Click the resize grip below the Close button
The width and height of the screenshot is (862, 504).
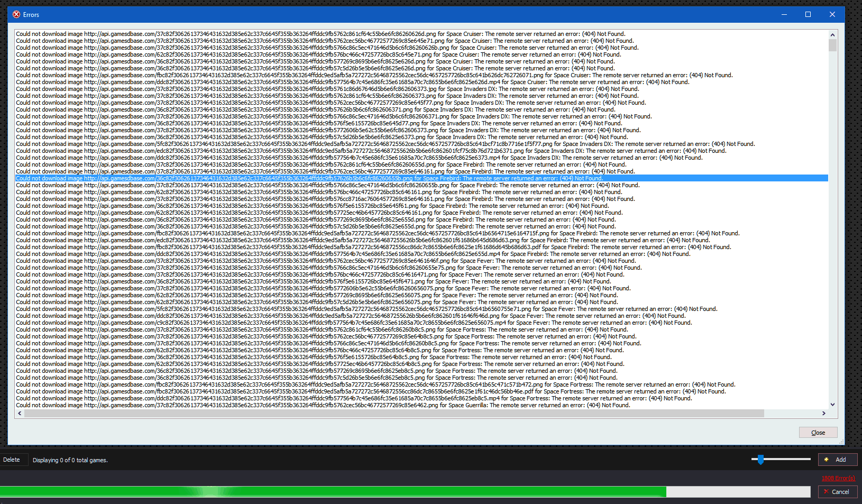pos(840,441)
